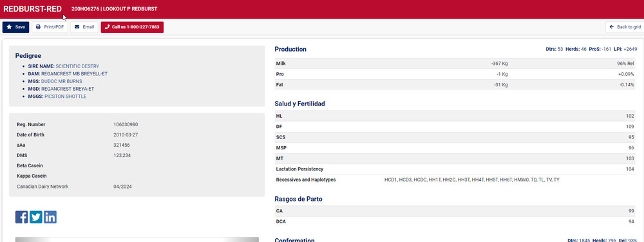Select MSP value 96

tap(632, 148)
